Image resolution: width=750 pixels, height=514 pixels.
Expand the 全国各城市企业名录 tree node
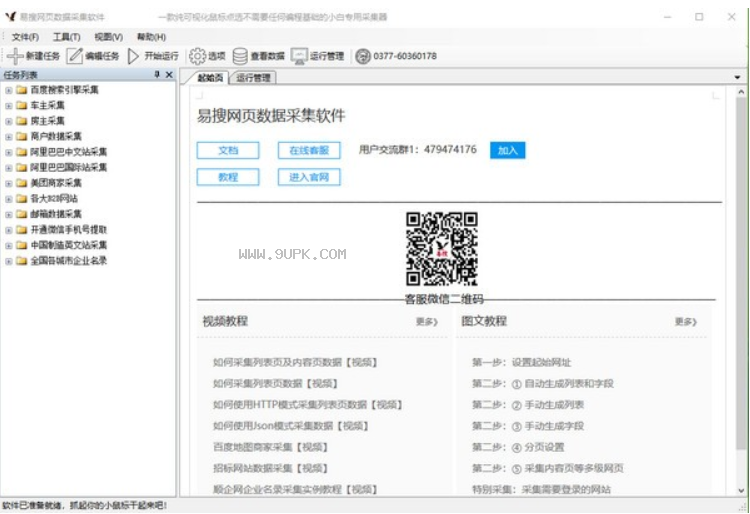tap(9, 261)
